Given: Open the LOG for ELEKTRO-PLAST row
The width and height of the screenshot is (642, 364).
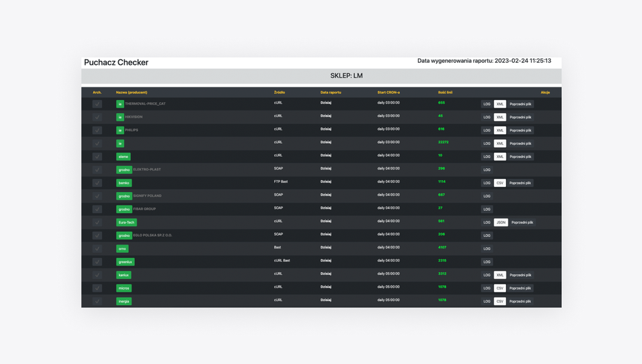Looking at the screenshot, I should [x=487, y=170].
